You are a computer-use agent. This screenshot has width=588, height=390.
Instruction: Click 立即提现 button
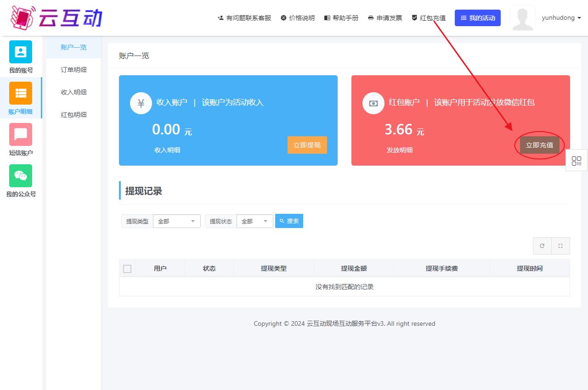[x=307, y=145]
